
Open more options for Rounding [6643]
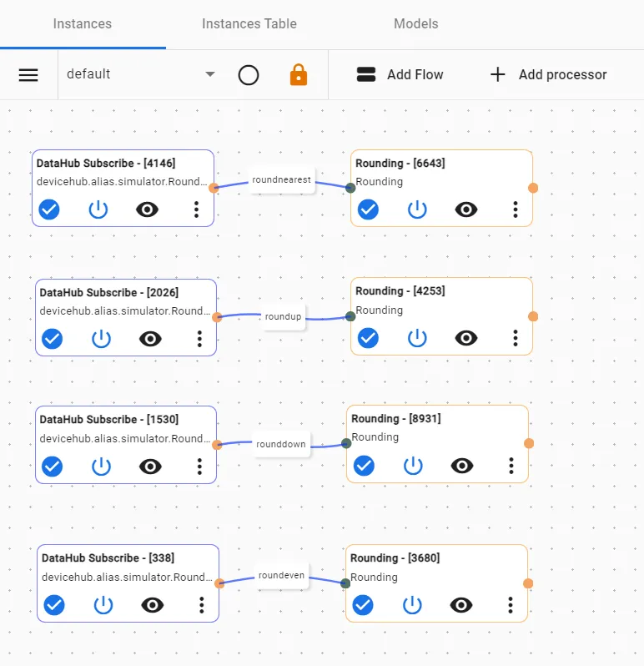coord(516,209)
